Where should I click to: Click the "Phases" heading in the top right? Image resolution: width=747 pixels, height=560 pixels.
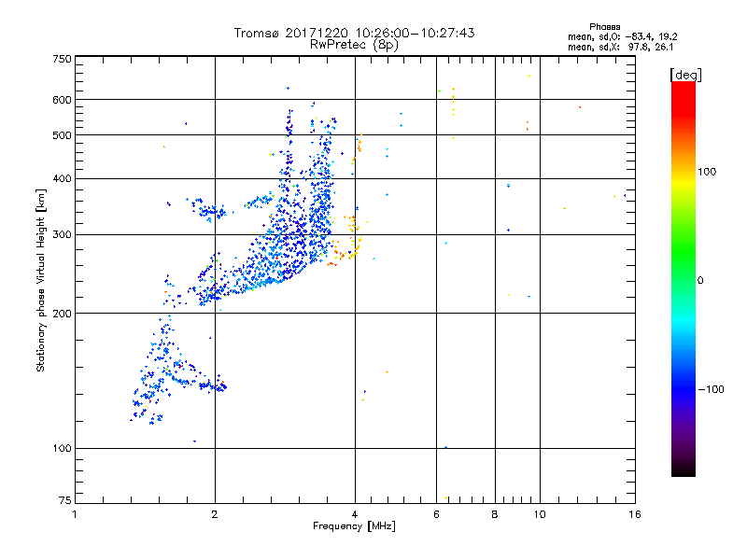click(x=604, y=27)
